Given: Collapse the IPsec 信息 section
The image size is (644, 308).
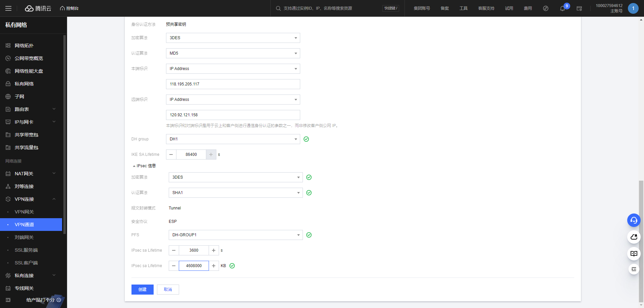Looking at the screenshot, I should coord(144,166).
